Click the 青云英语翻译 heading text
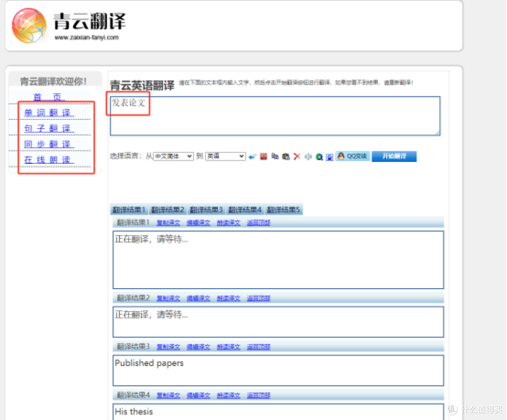Image resolution: width=507 pixels, height=420 pixels. (142, 85)
